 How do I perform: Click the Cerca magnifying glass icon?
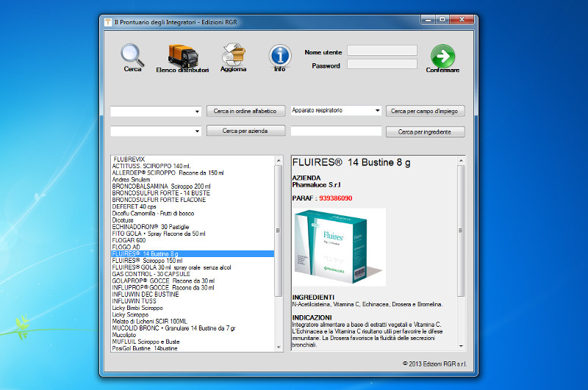tap(132, 54)
